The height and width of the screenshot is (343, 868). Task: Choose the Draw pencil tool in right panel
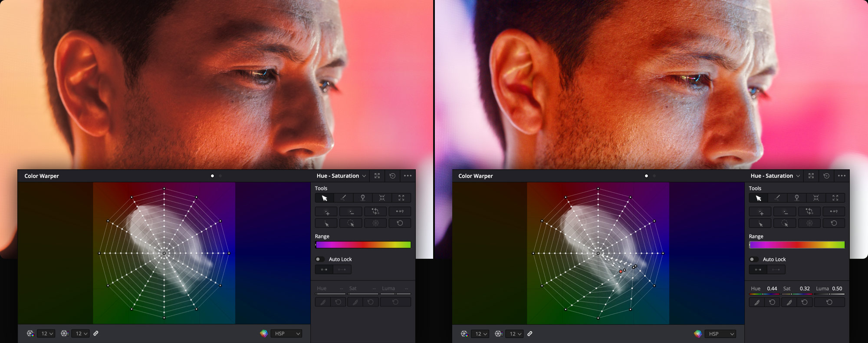[777, 198]
